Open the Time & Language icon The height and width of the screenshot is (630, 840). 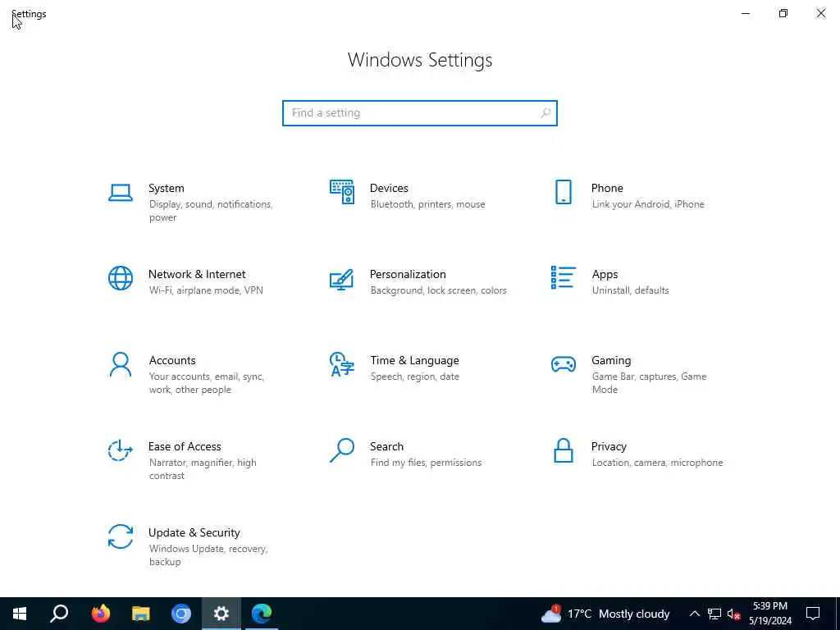(x=342, y=364)
